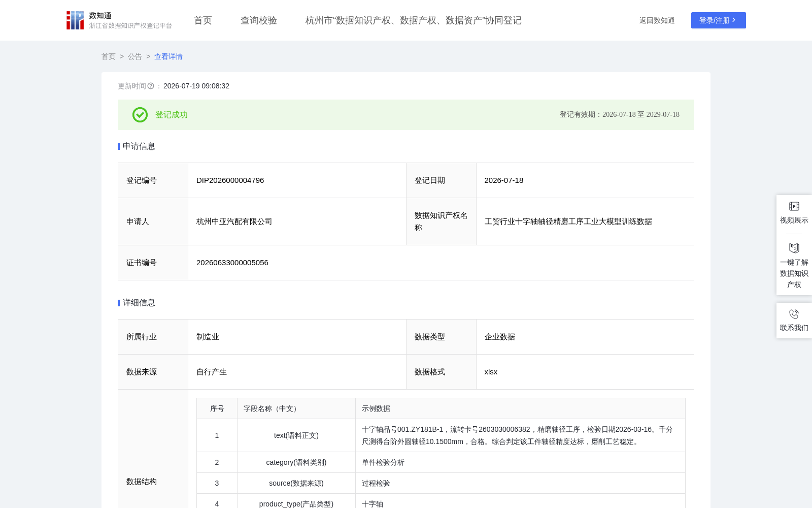Click the category(语料类别) field name

(296, 462)
